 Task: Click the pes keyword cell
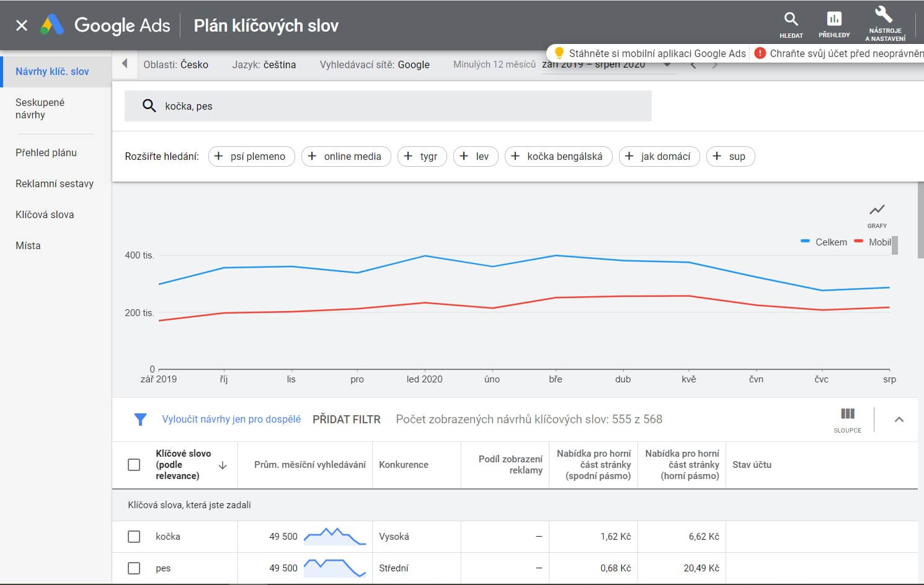[163, 568]
